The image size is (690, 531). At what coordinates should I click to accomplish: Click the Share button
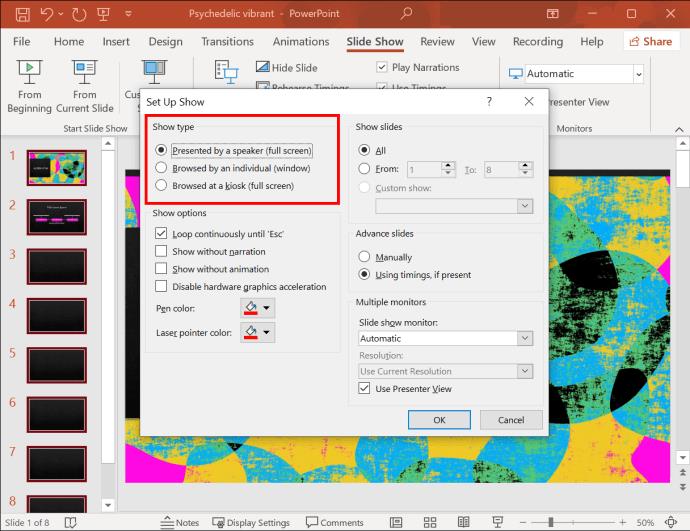(651, 41)
